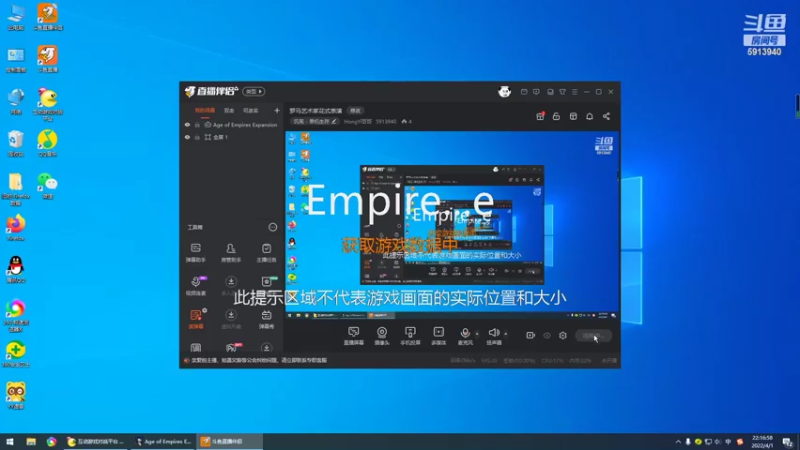Open the 视频连麦 tool
The image size is (800, 450).
click(196, 286)
